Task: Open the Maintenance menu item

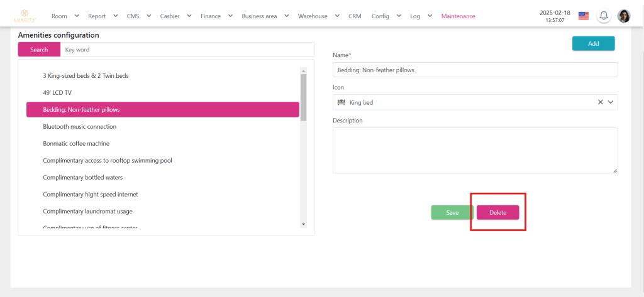Action: (458, 16)
